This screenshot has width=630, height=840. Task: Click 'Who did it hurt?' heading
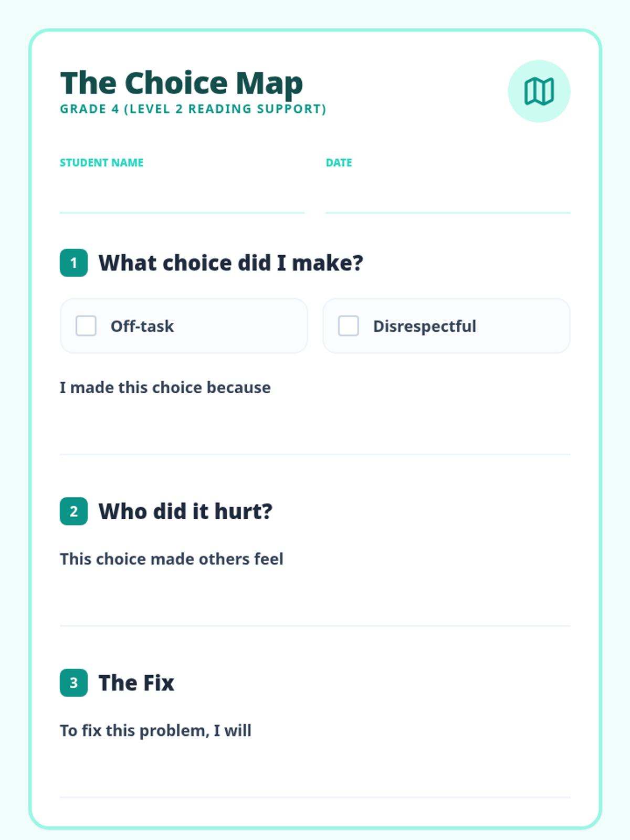coord(186,511)
